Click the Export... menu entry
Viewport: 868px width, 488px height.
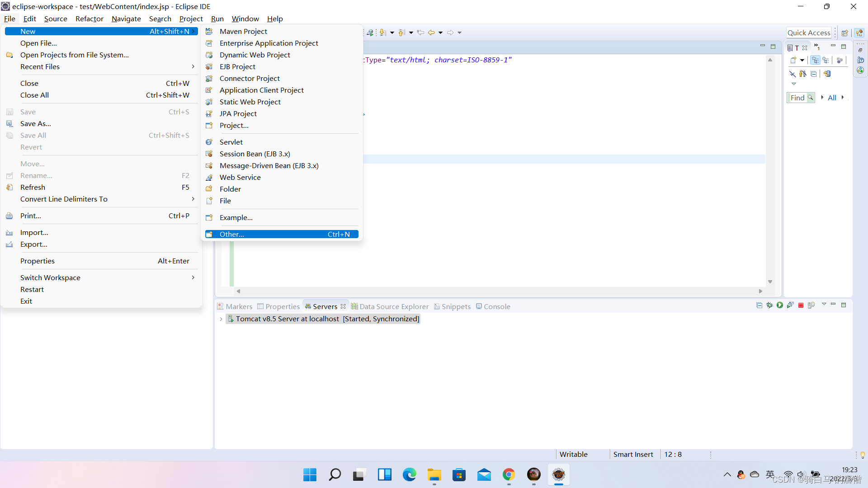(x=101, y=244)
